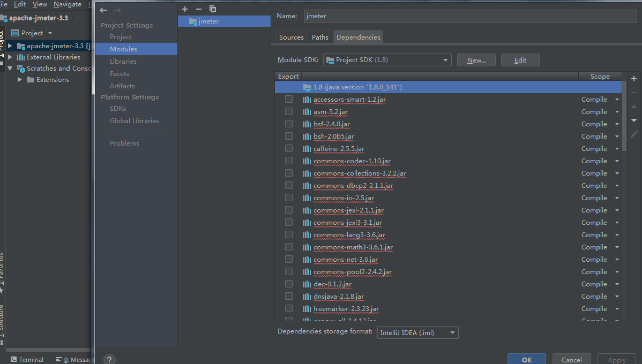Click the module Name input field
The width and height of the screenshot is (642, 364).
pyautogui.click(x=470, y=16)
